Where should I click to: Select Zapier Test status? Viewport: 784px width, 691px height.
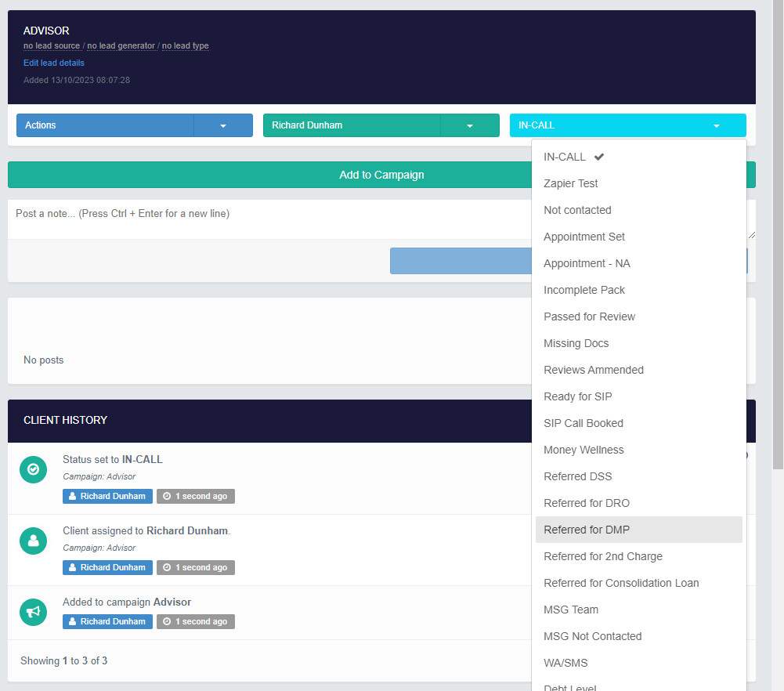tap(638, 183)
